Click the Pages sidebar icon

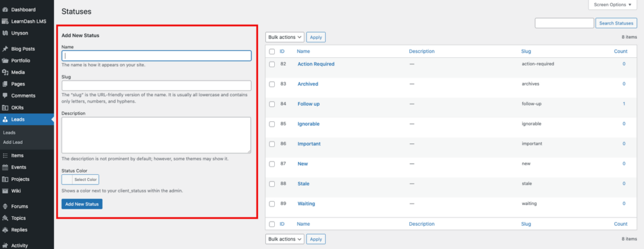pos(5,84)
